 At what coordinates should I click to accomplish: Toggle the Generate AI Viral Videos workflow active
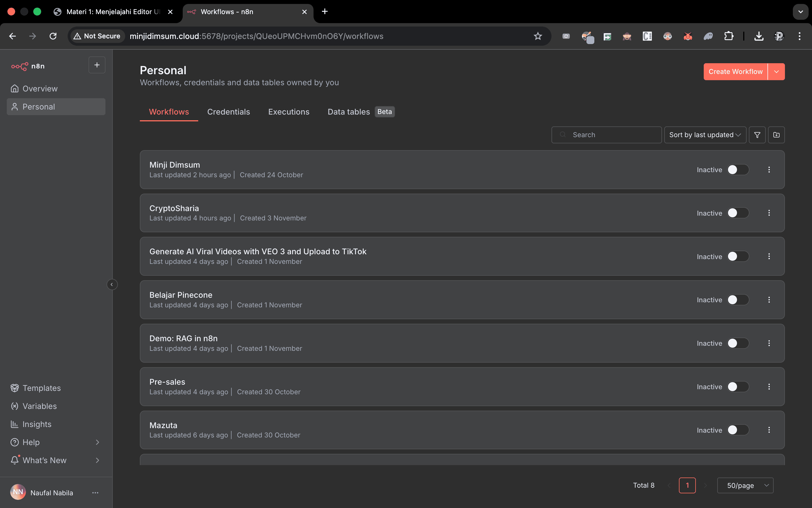pyautogui.click(x=738, y=256)
